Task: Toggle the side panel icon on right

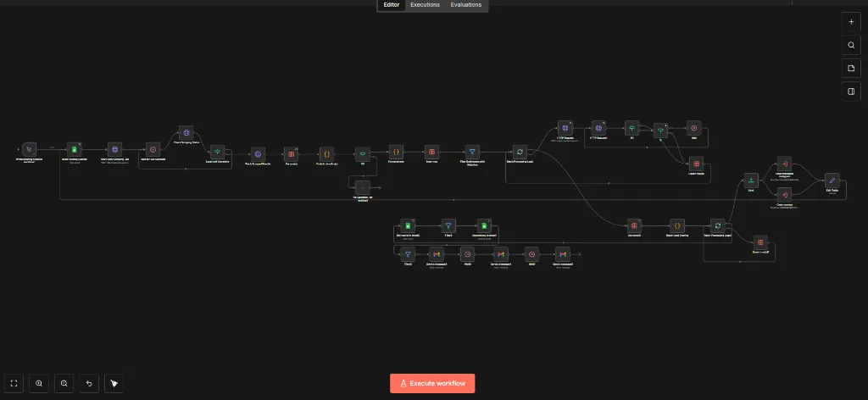Action: pos(851,92)
